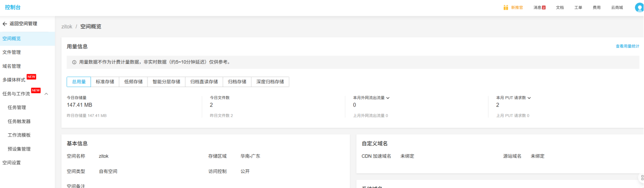The height and width of the screenshot is (188, 644).
Task: Click the 控制台 logo link
Action: pos(13,8)
